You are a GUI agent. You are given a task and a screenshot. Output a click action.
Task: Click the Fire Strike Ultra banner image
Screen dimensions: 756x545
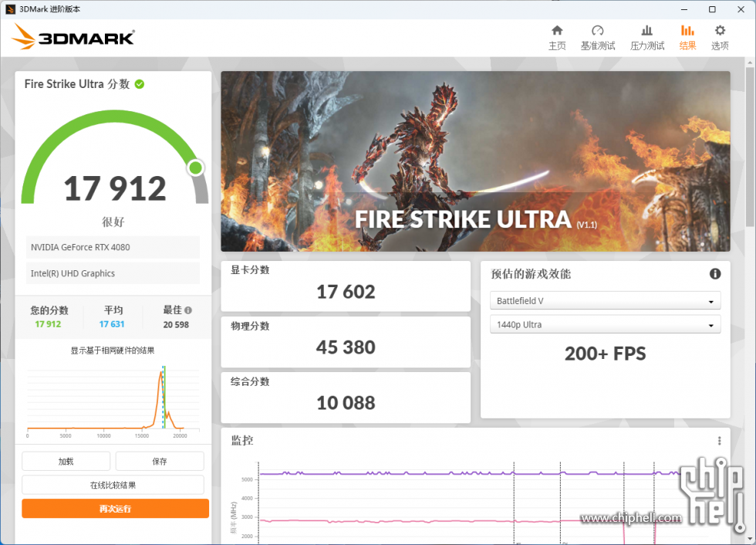click(475, 161)
